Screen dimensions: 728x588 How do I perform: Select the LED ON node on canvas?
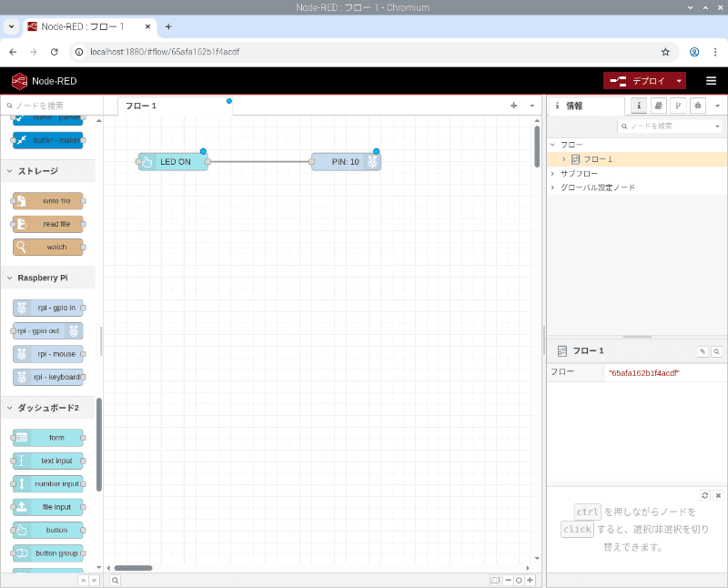pos(173,162)
